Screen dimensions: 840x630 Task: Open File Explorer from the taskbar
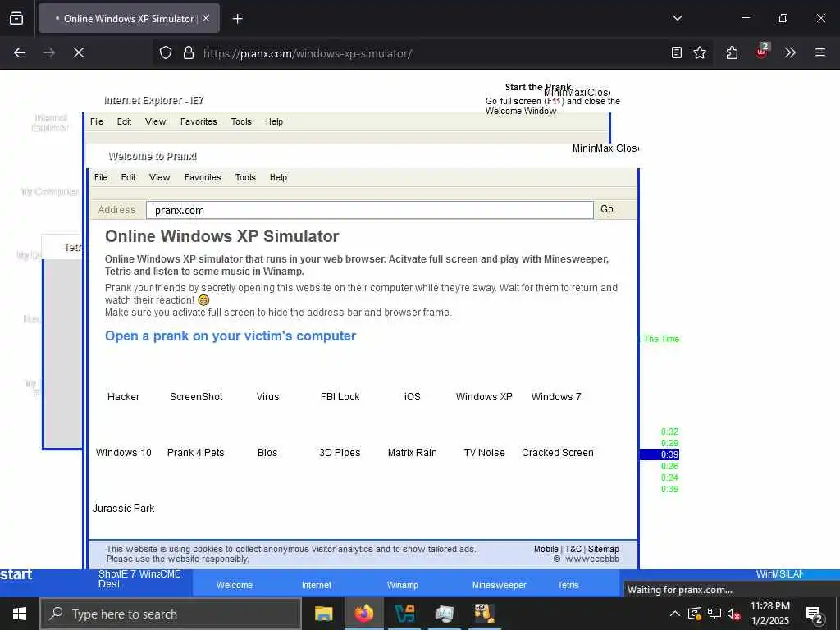[x=323, y=614]
